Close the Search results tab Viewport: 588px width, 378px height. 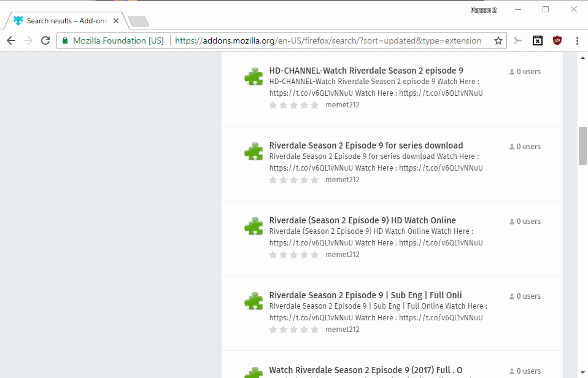click(x=116, y=21)
